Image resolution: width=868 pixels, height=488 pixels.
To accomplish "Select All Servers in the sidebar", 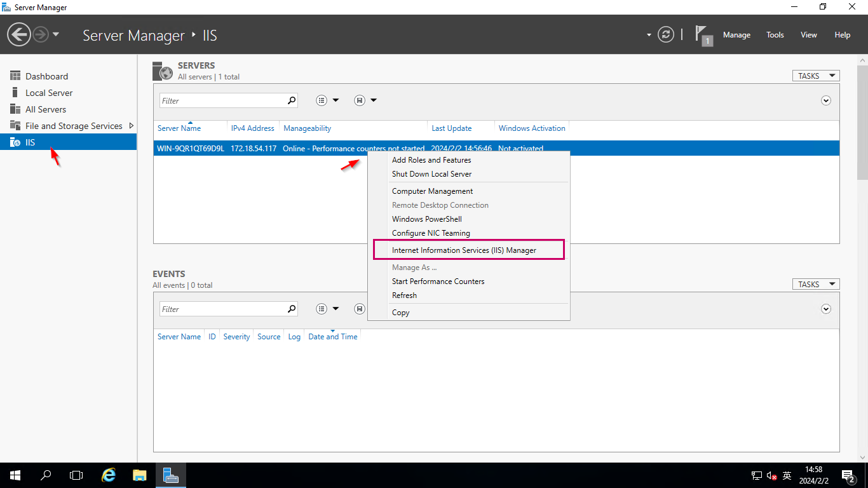I will click(68, 109).
